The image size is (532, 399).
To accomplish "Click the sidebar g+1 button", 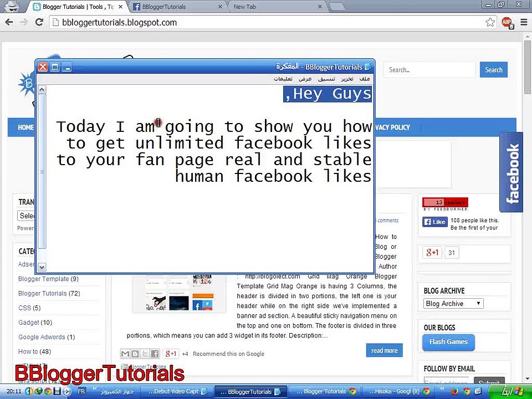I will pyautogui.click(x=432, y=253).
